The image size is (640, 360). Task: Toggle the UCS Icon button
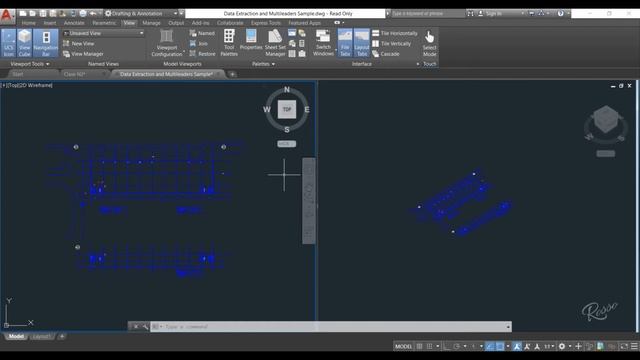point(8,43)
